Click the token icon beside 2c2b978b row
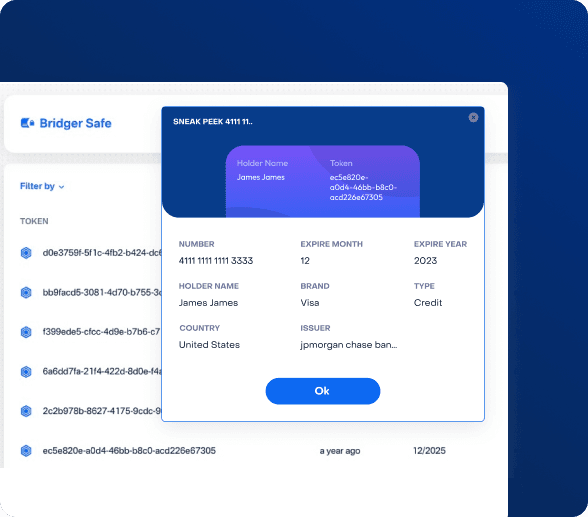The height and width of the screenshot is (517, 588). click(x=26, y=411)
